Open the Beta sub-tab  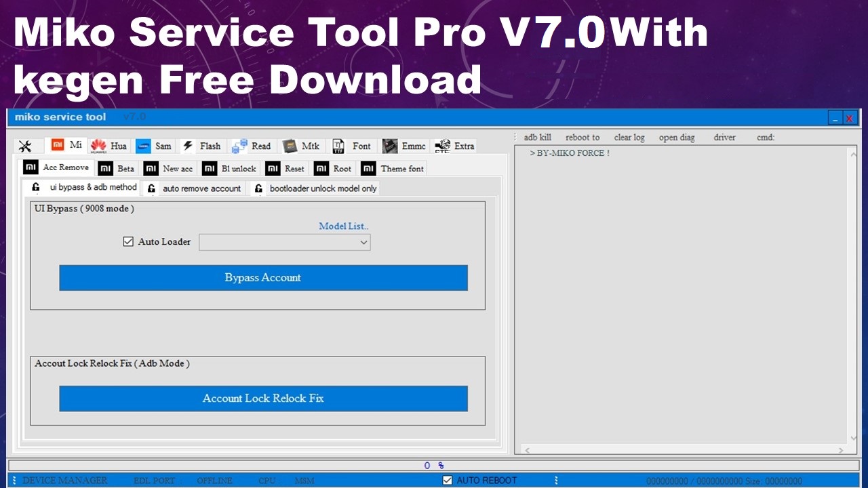[x=117, y=169]
